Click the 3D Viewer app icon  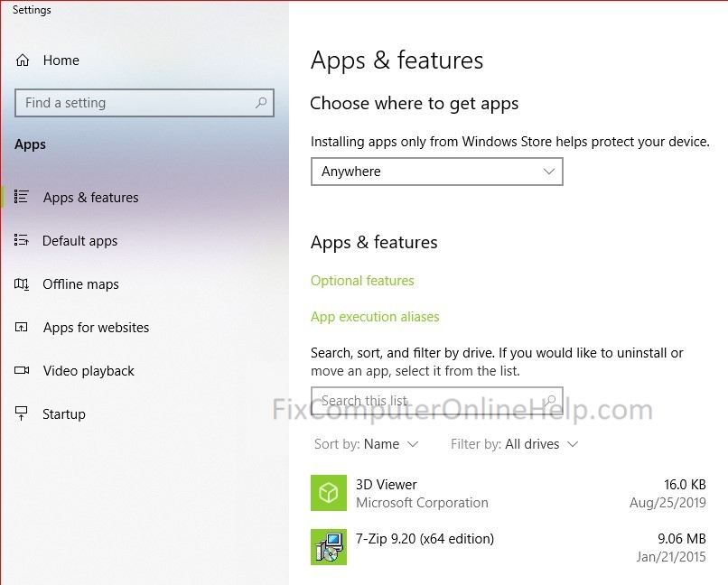click(329, 493)
